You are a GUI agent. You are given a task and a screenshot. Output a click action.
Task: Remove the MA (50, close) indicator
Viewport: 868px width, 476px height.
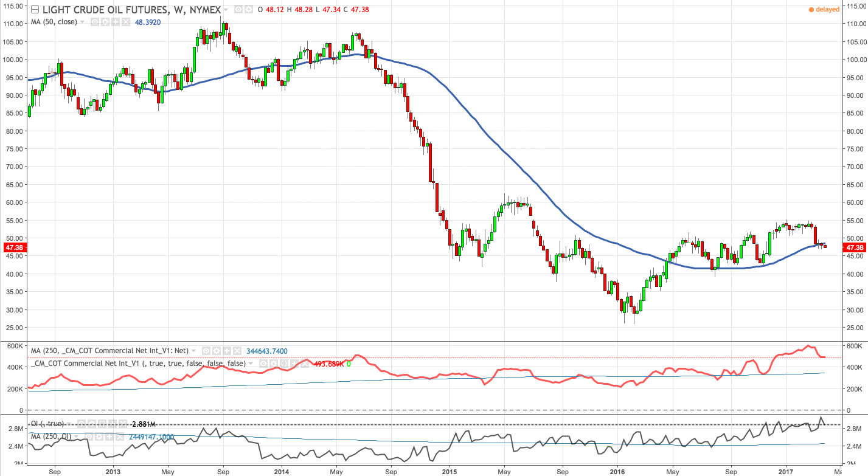(126, 22)
